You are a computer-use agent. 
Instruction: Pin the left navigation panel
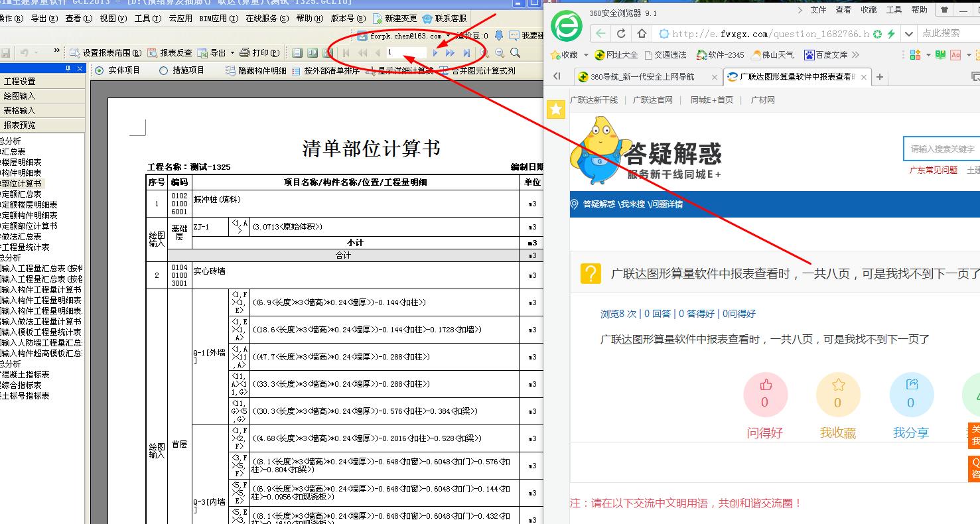click(68, 68)
